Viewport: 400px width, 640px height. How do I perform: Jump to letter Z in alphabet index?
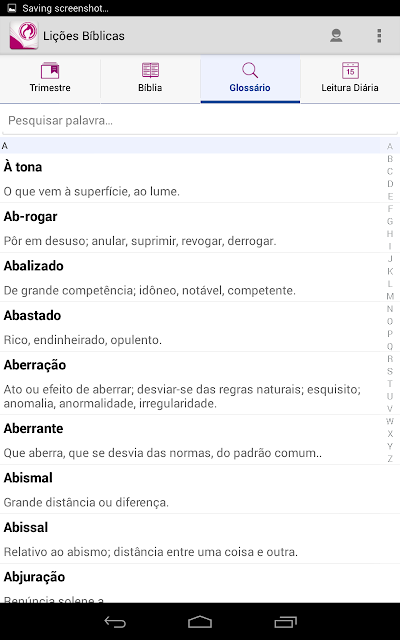click(x=390, y=459)
